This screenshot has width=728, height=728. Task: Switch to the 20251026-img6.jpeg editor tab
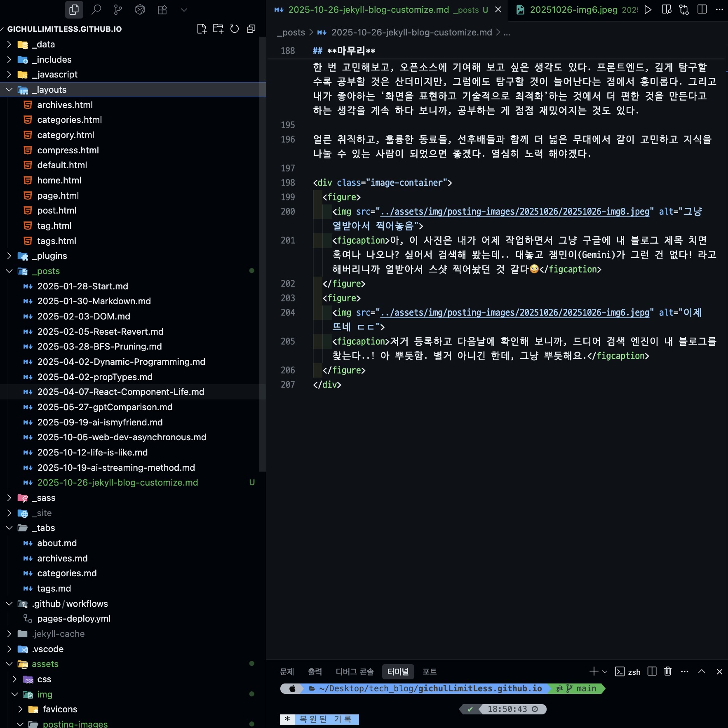(x=573, y=10)
